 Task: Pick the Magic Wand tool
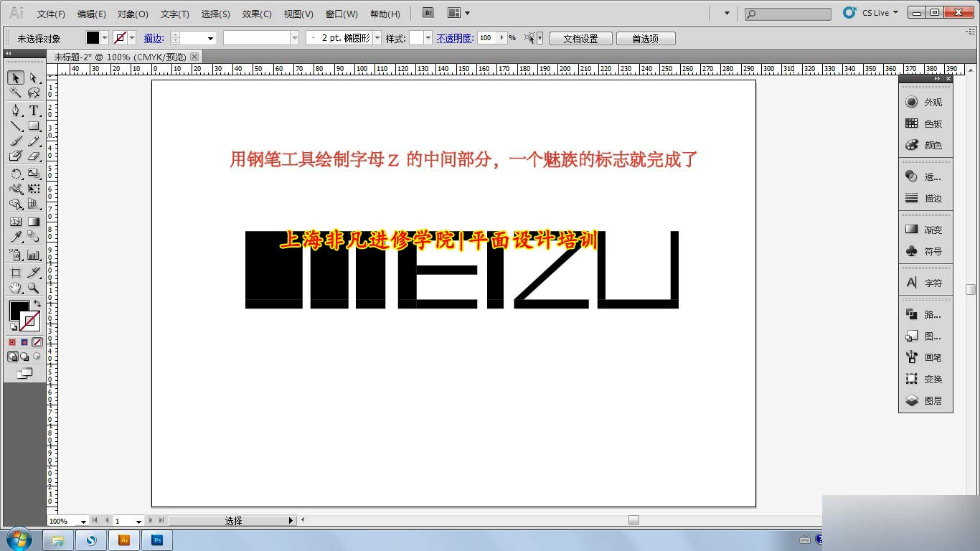[x=16, y=93]
